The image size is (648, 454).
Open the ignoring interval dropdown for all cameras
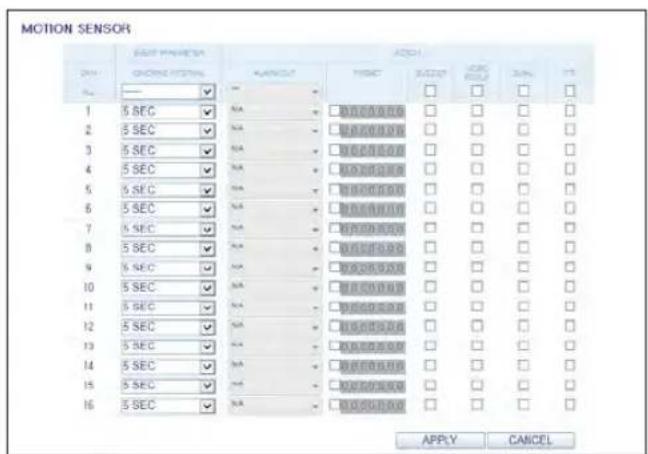pyautogui.click(x=168, y=92)
